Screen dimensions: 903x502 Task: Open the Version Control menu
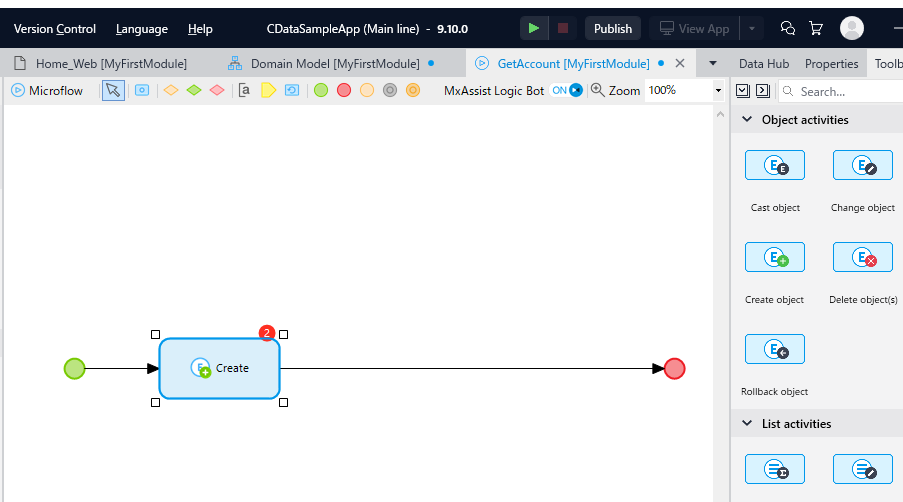tap(55, 29)
